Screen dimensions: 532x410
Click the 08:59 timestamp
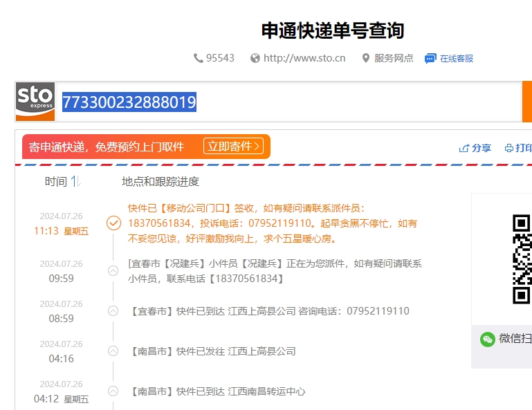(x=61, y=319)
